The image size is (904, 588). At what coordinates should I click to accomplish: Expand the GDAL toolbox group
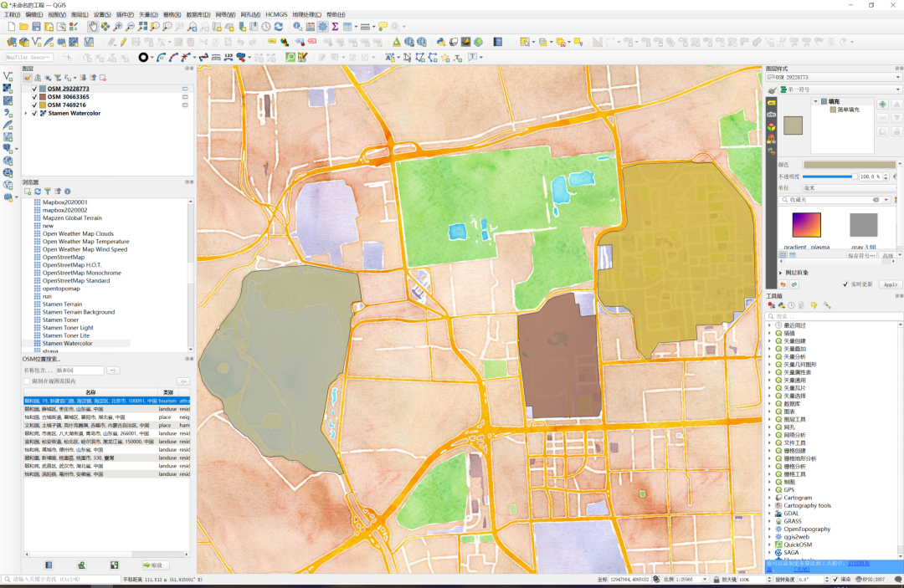click(x=769, y=514)
